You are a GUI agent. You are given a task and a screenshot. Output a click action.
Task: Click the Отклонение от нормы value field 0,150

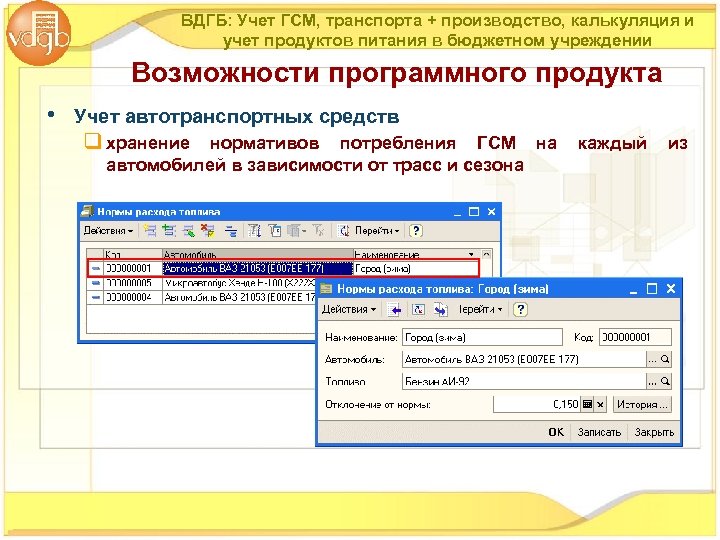(x=537, y=405)
